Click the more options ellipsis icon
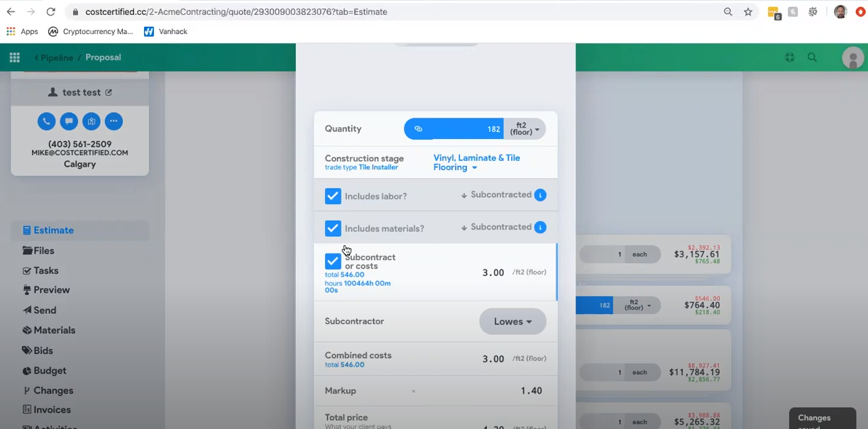This screenshot has width=868, height=429. tap(114, 121)
